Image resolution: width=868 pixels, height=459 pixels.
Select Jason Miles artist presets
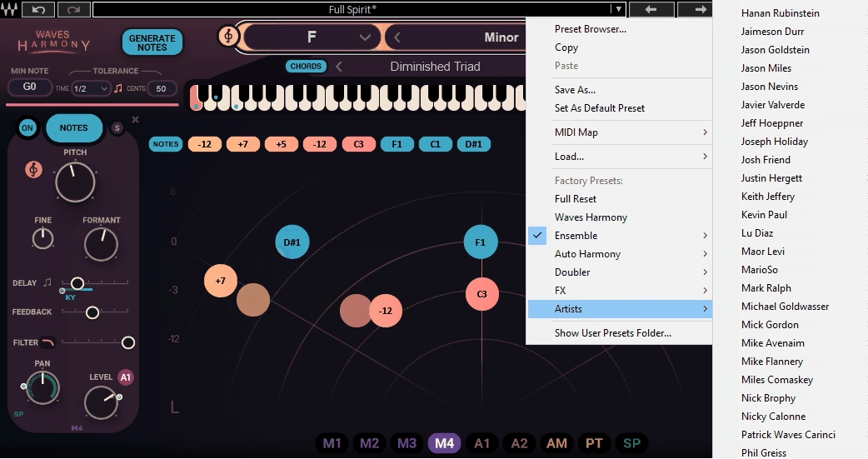pos(766,68)
